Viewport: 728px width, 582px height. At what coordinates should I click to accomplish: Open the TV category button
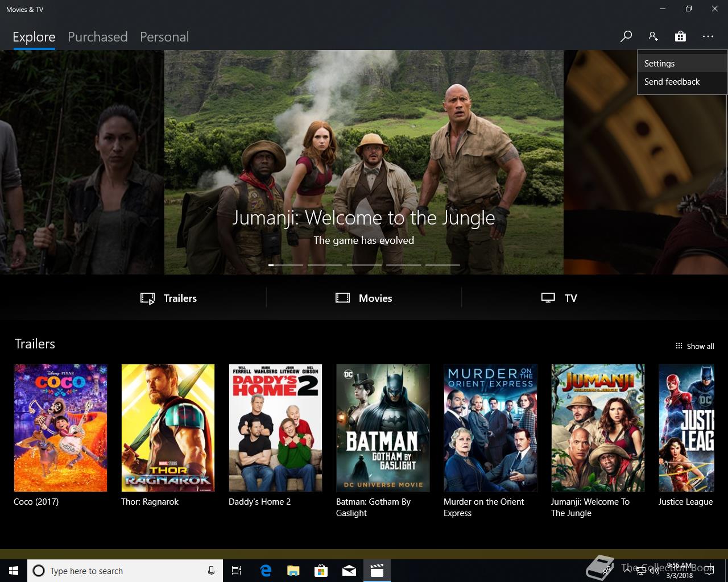pos(559,298)
